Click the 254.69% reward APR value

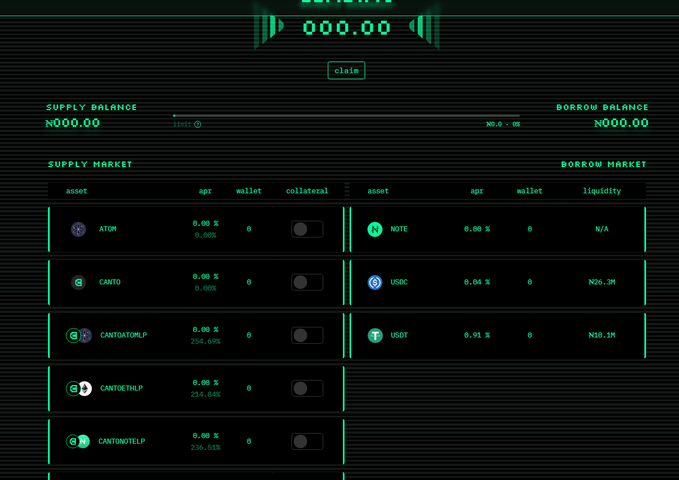205,341
